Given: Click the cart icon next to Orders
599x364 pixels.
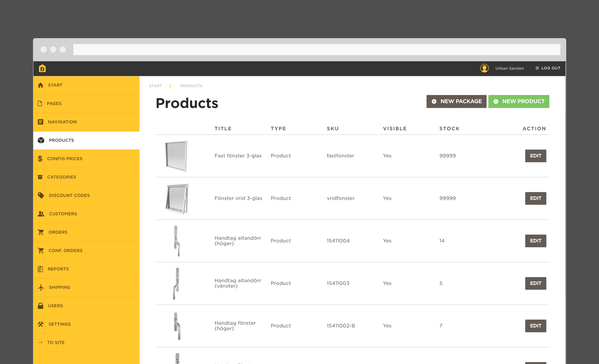Looking at the screenshot, I should [x=41, y=232].
